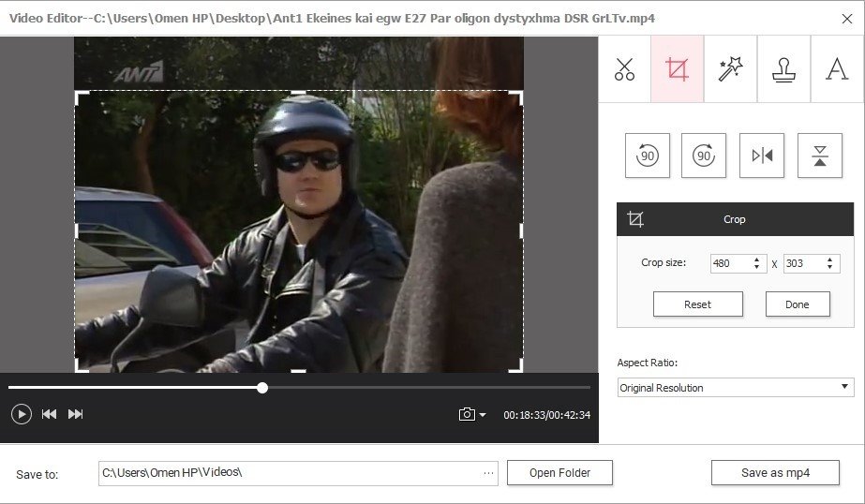This screenshot has height=504, width=865.
Task: Click the top-left crop corner handle
Action: pos(81,97)
